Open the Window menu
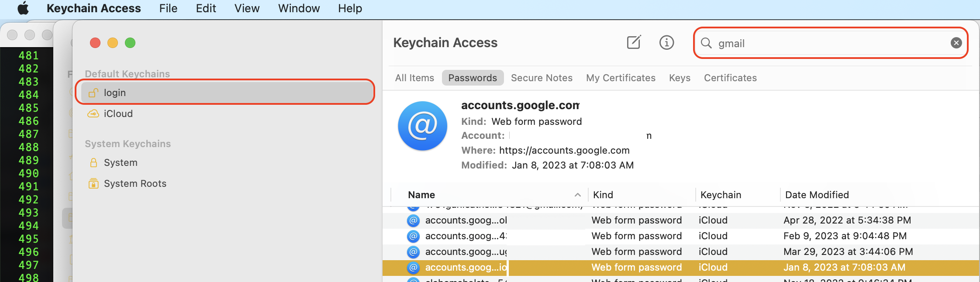 coord(299,8)
